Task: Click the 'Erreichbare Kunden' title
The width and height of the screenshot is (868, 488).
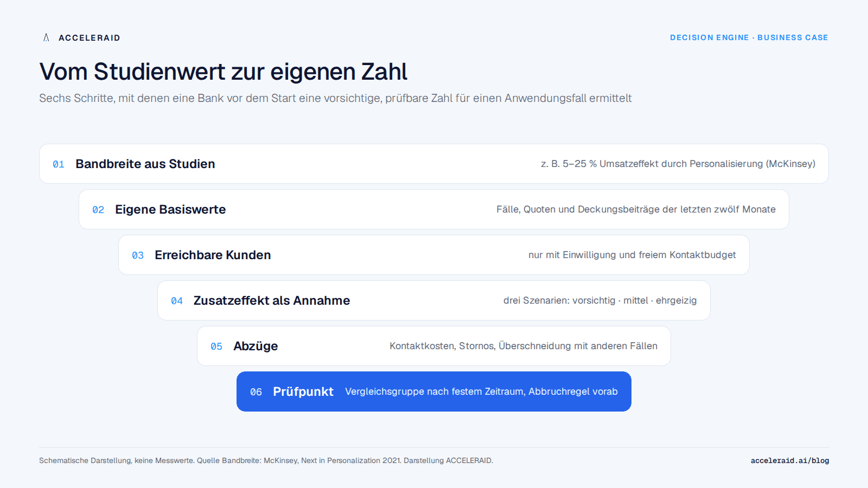Action: 213,255
